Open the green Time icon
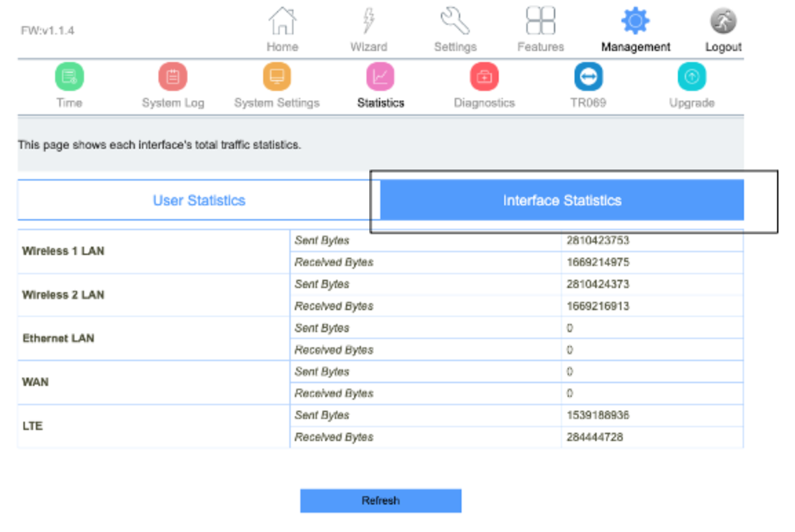 tap(69, 76)
